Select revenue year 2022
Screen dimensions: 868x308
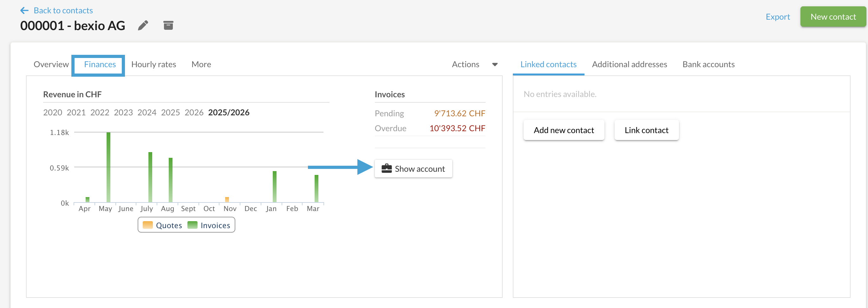(100, 112)
